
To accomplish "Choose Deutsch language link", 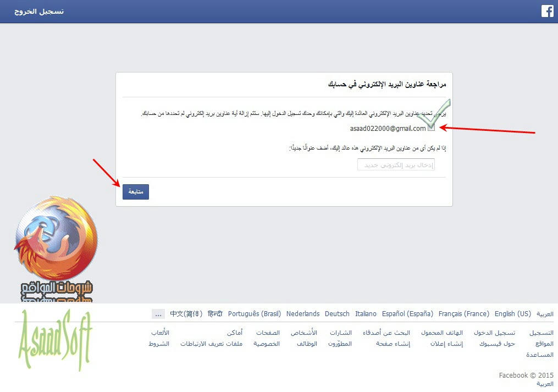I will (x=337, y=314).
